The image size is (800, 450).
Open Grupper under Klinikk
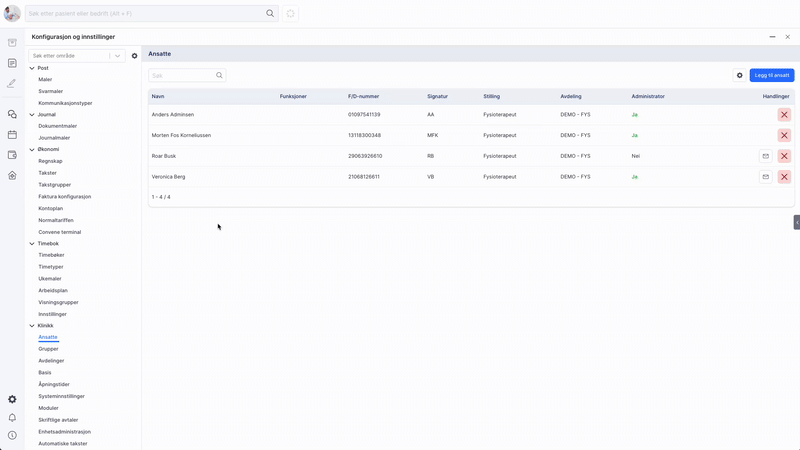click(x=48, y=348)
